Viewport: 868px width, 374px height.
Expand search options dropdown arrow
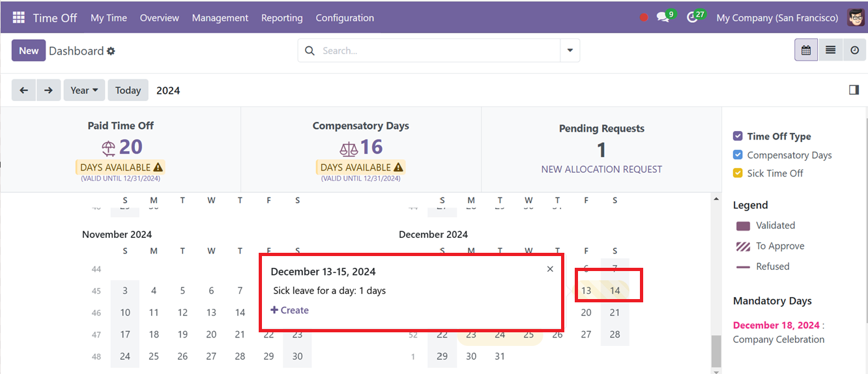click(x=570, y=51)
